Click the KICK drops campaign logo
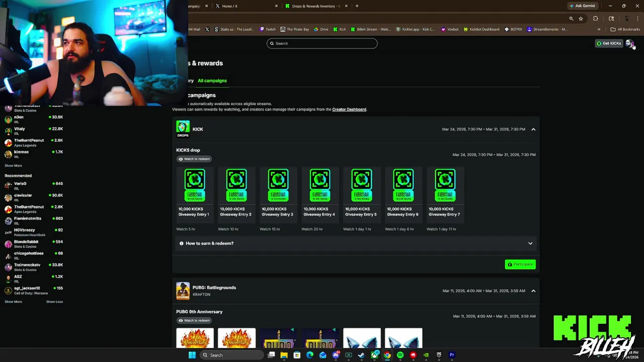This screenshot has width=644, height=362. click(183, 129)
